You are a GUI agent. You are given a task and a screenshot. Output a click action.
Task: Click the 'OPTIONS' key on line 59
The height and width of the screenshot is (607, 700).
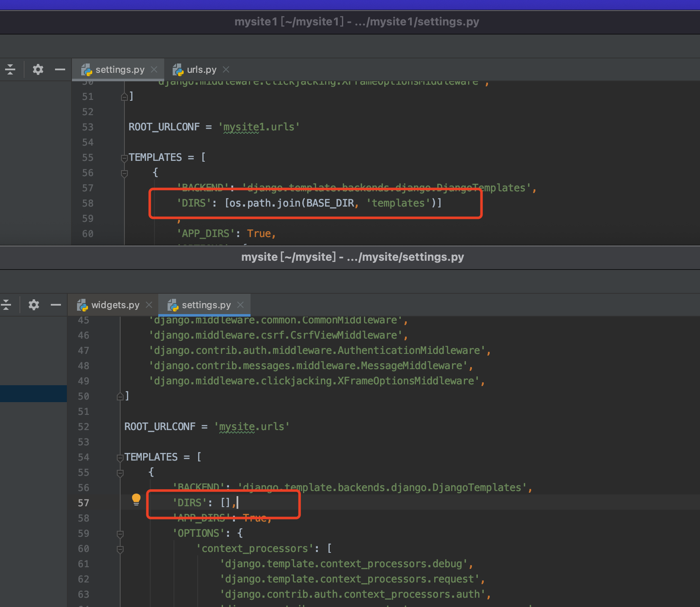click(199, 533)
